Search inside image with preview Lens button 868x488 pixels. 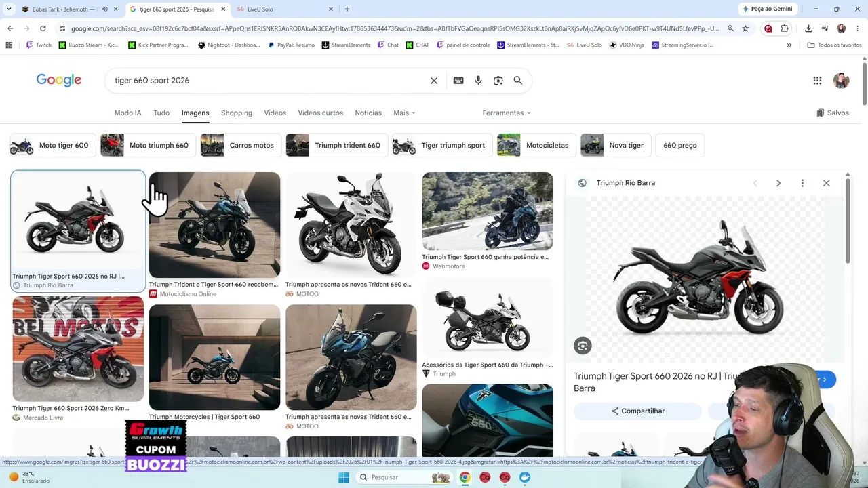click(583, 346)
